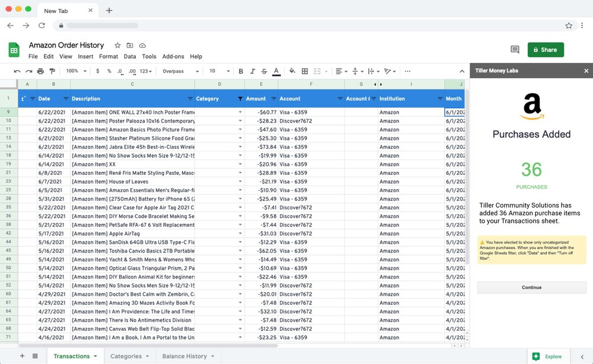
Task: Open Date column filter
Action: [x=66, y=98]
